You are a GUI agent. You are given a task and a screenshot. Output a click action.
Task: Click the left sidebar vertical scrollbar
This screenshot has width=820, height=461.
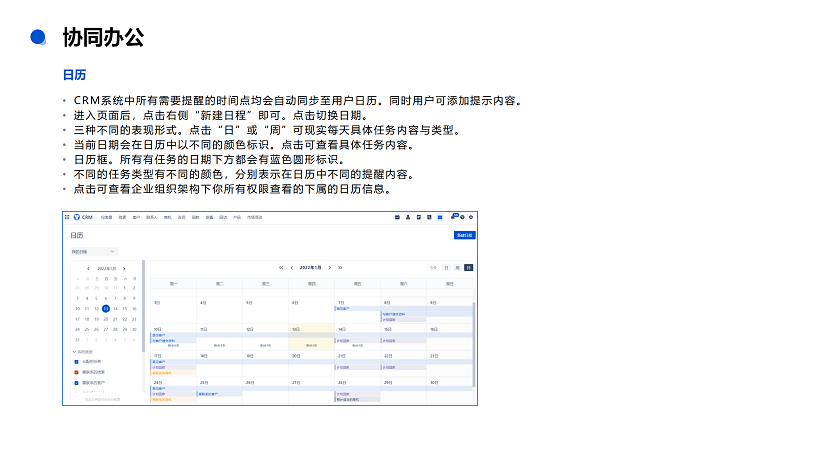point(143,306)
